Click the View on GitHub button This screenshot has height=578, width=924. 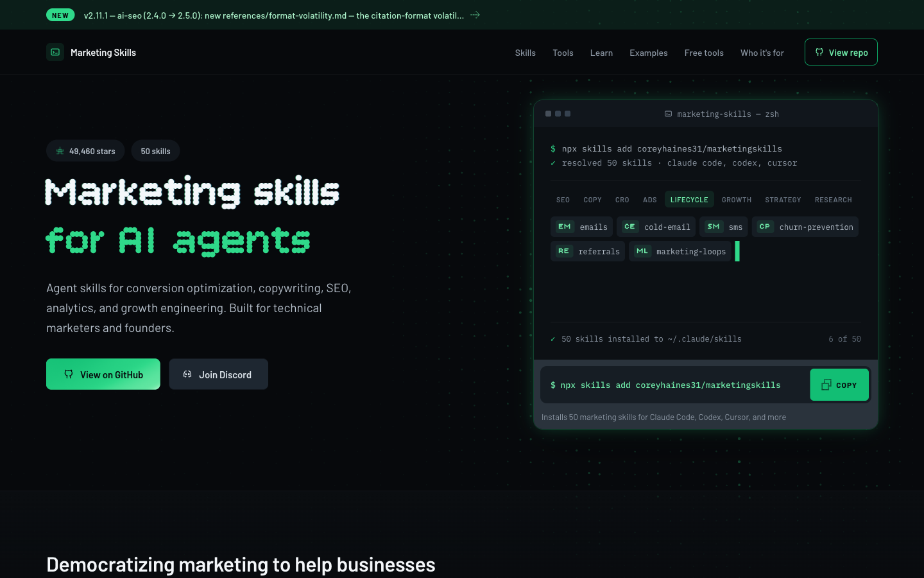[x=103, y=374]
